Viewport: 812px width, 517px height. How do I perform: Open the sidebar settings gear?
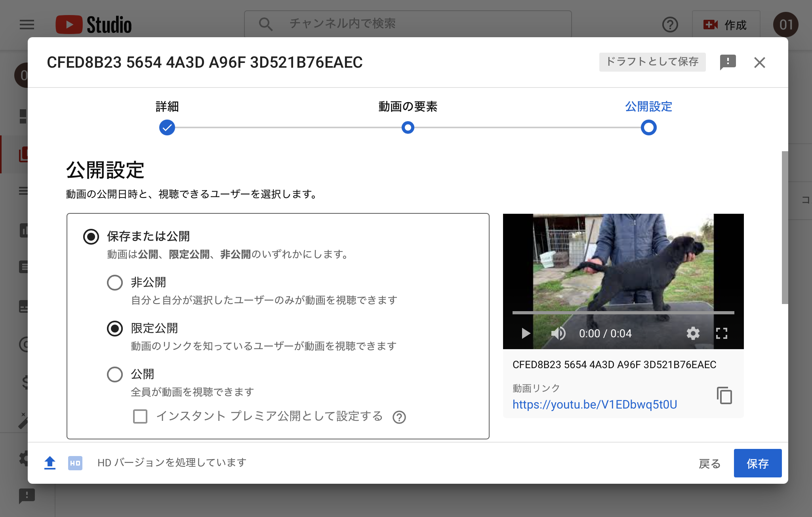point(24,458)
